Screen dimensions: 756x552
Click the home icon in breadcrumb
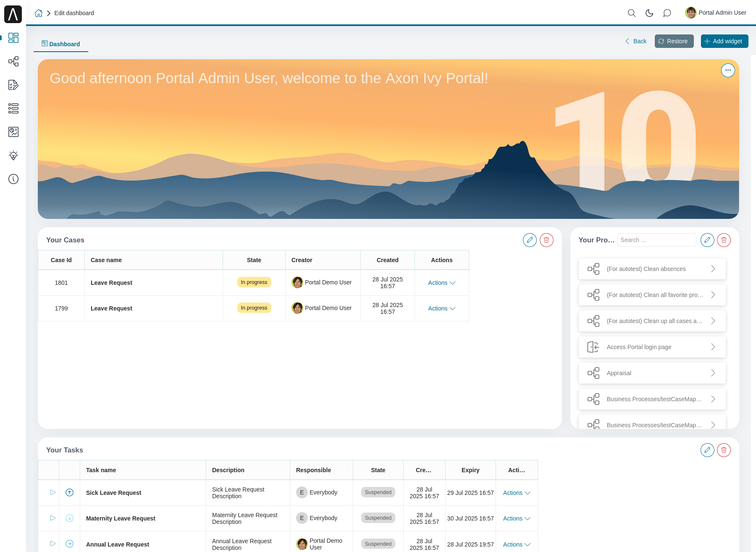coord(39,13)
